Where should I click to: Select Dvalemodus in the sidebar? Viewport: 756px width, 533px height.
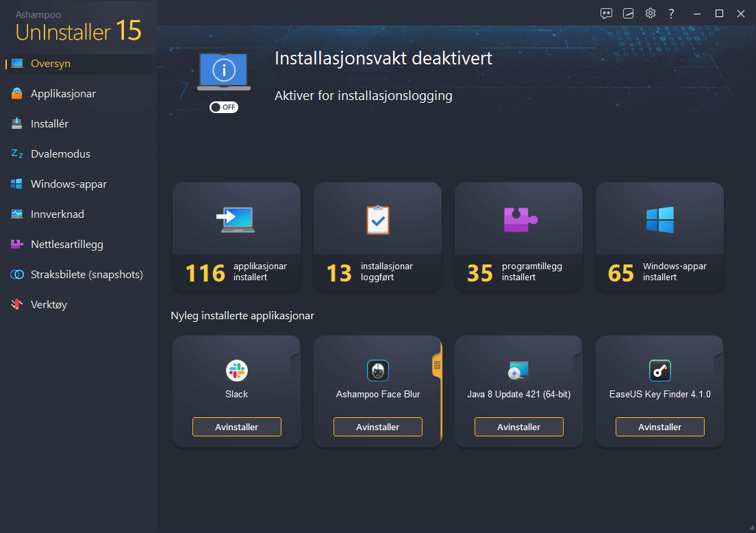pos(77,154)
